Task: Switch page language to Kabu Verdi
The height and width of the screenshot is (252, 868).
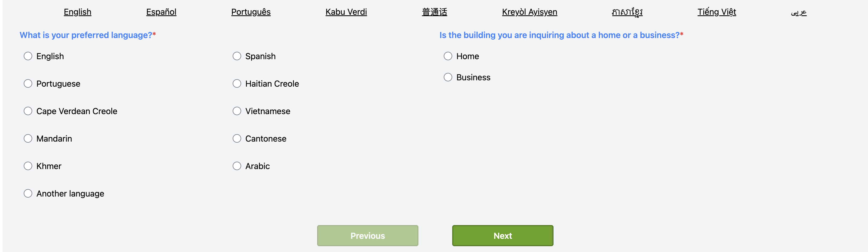Action: [x=346, y=12]
